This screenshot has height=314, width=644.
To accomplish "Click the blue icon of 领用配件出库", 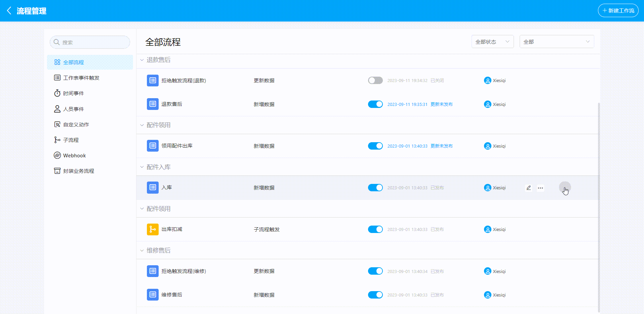I will tap(153, 146).
